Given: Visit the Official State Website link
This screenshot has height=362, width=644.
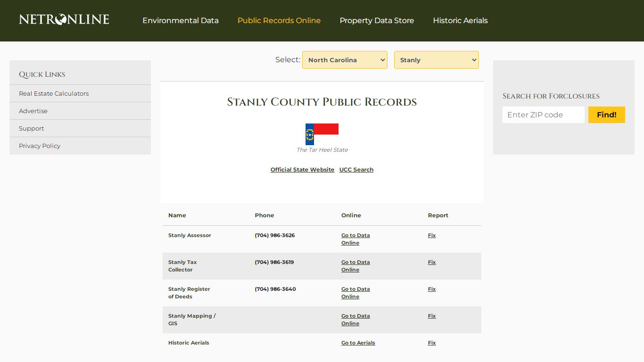Looking at the screenshot, I should 302,170.
